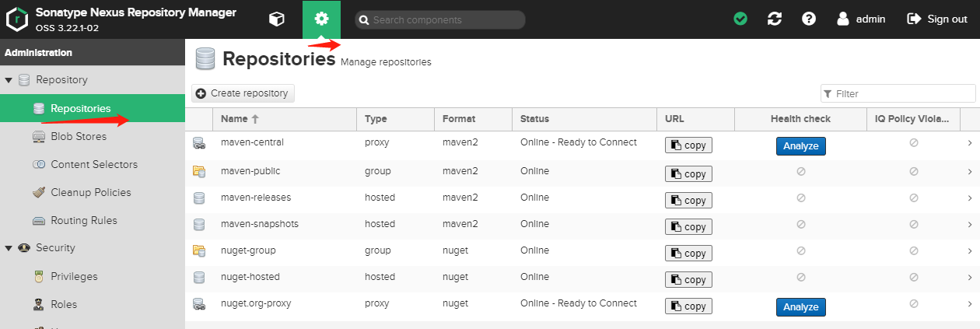Viewport: 980px width, 329px height.
Task: Click the Nexus logo in the header
Action: (18, 19)
